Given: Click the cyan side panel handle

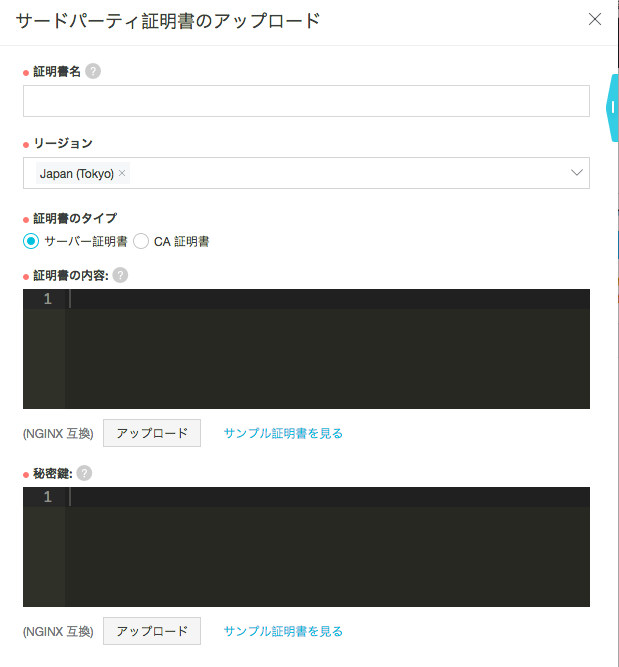Looking at the screenshot, I should pos(612,108).
